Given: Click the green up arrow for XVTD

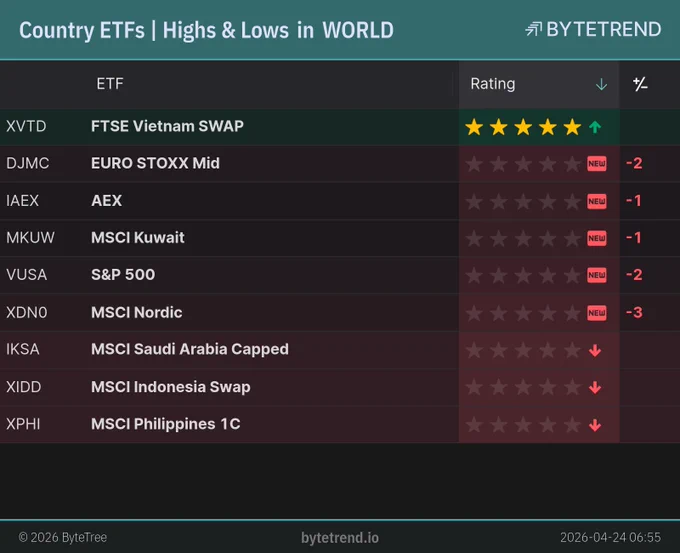Looking at the screenshot, I should coord(595,127).
